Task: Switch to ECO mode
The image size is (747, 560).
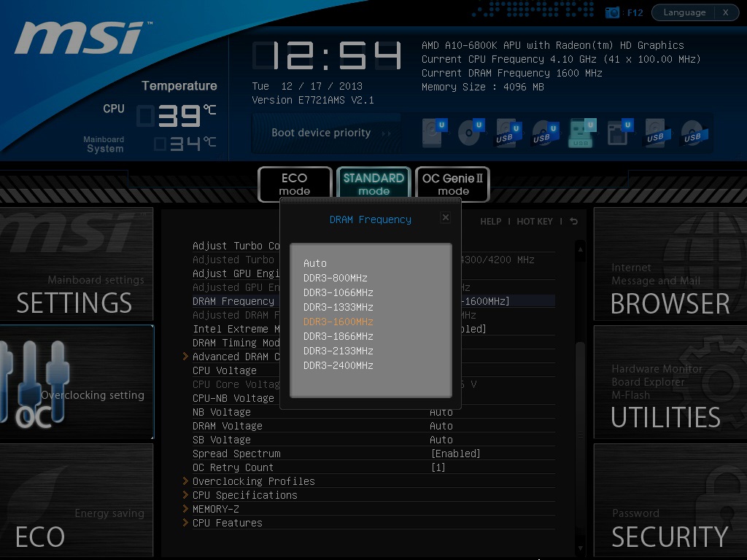Action: click(295, 184)
